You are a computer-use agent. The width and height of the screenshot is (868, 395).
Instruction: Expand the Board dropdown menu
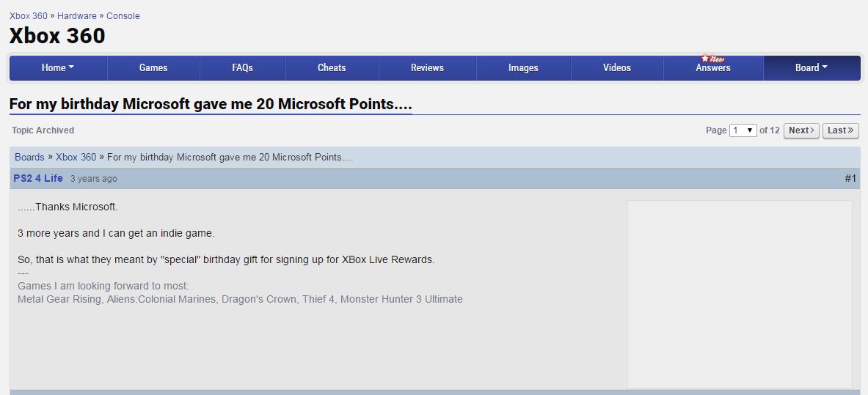(x=812, y=68)
